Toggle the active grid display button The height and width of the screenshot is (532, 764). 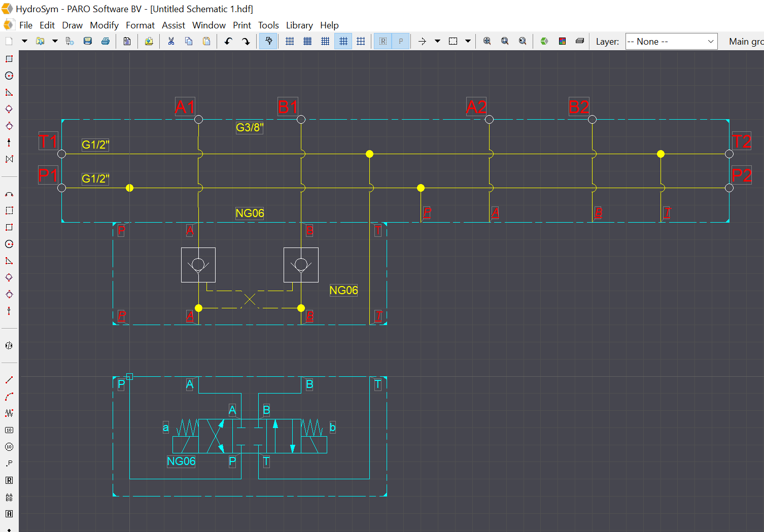(x=343, y=41)
